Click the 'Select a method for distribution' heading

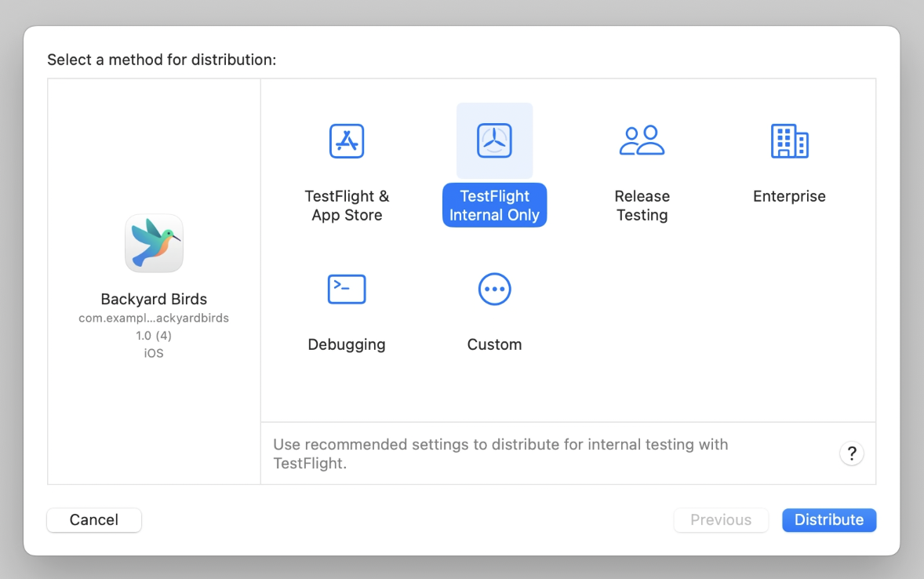click(x=162, y=60)
